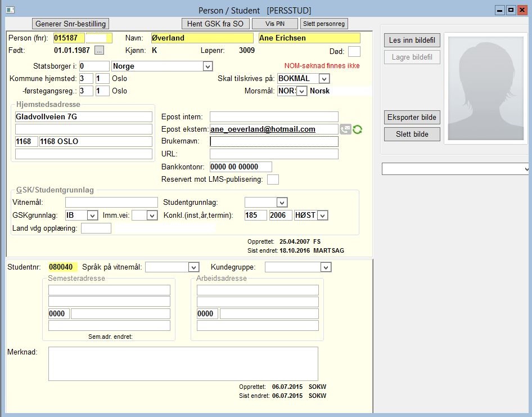The width and height of the screenshot is (532, 417).
Task: Click Generer Snr-bestilling button
Action: tap(70, 24)
